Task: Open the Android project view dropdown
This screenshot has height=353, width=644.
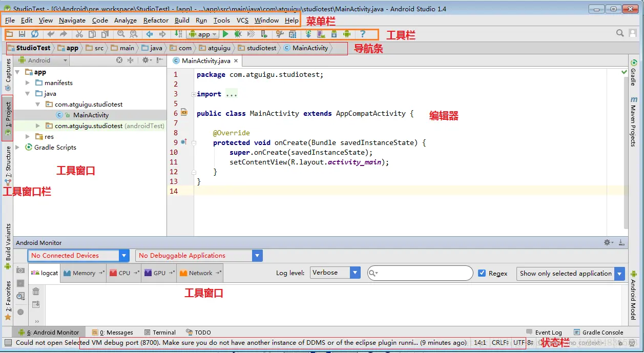Action: click(x=43, y=60)
